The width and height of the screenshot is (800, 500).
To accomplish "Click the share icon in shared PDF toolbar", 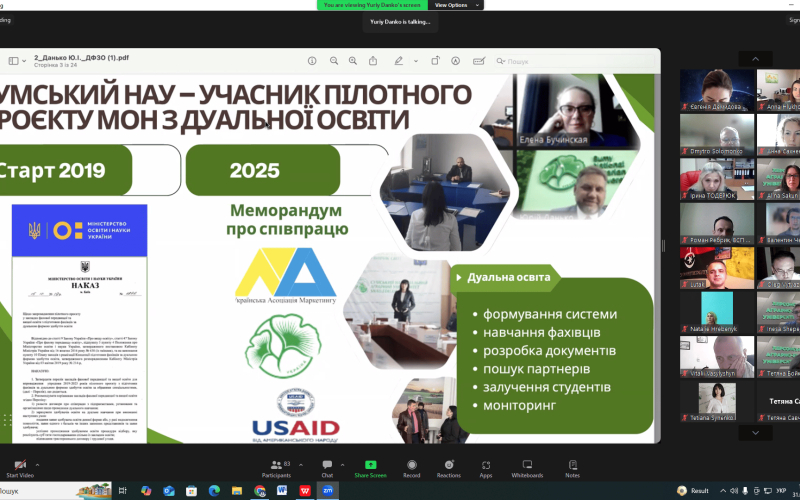I will click(373, 61).
